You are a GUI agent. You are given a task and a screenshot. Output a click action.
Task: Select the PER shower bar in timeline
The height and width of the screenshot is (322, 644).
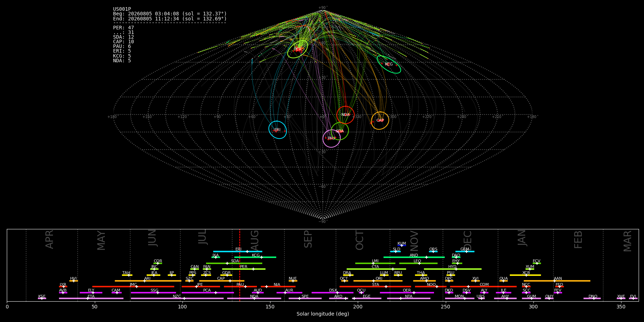244,269
